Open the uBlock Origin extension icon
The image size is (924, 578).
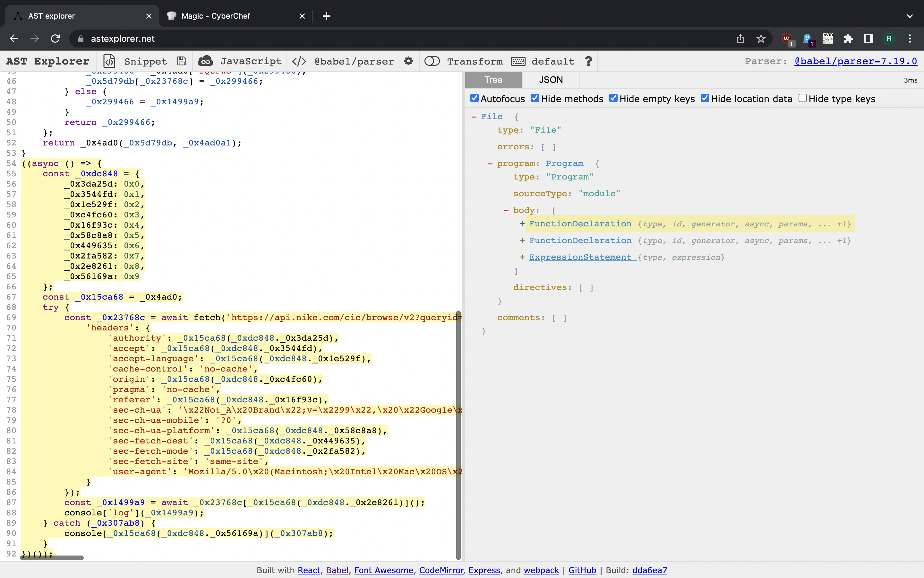click(x=787, y=39)
